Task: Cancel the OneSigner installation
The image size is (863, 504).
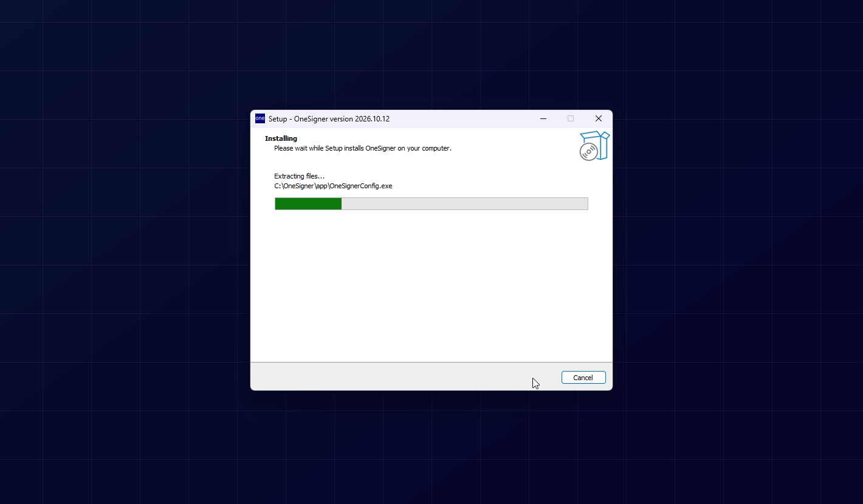Action: coord(583,378)
